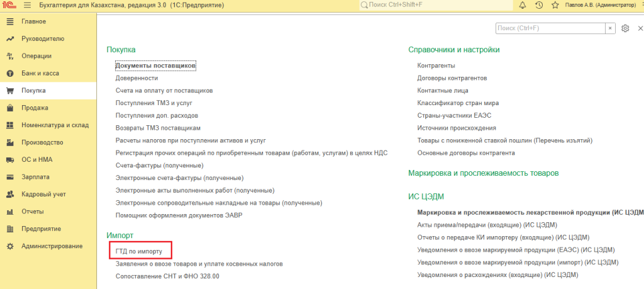Open Сопоставление СНТ и ФНО 328.00
The height and width of the screenshot is (289, 644).
(x=167, y=276)
